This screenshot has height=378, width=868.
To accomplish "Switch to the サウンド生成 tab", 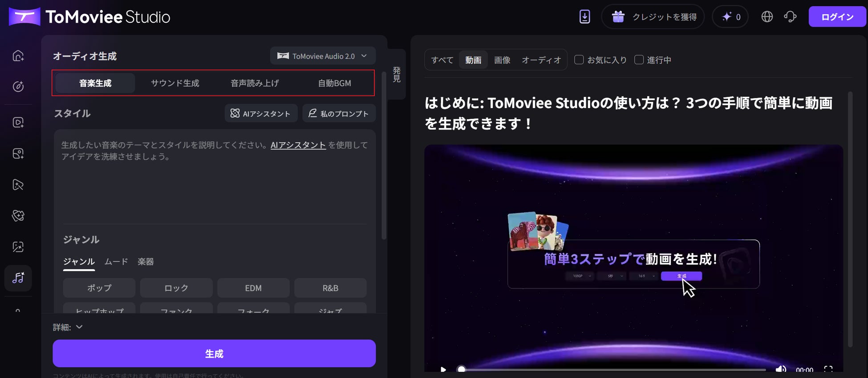I will pyautogui.click(x=175, y=83).
